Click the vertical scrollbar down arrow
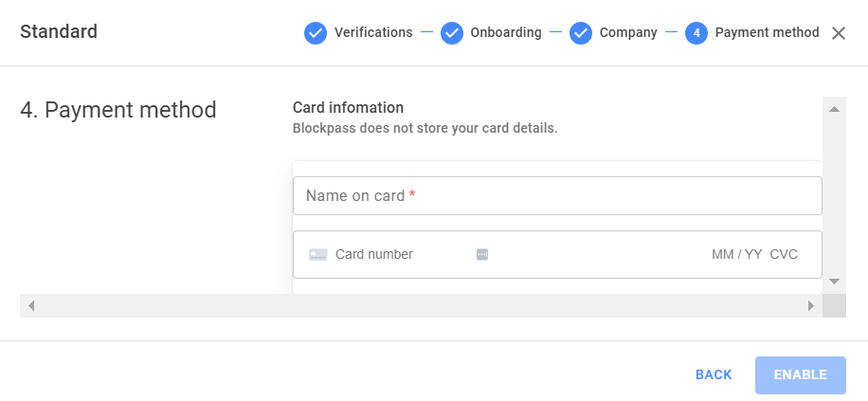This screenshot has width=868, height=401. [834, 282]
